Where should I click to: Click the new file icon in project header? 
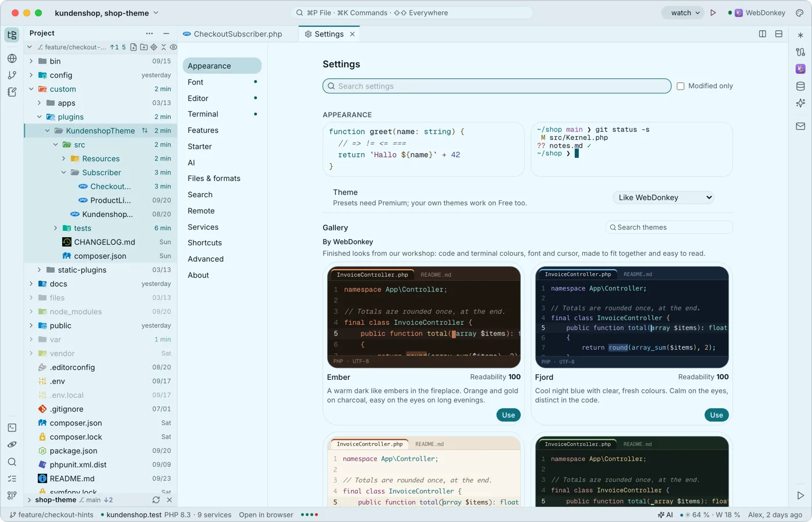tap(133, 47)
